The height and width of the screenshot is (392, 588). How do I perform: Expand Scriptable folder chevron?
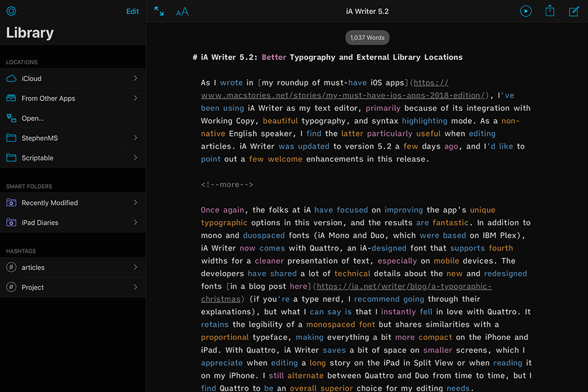point(135,157)
